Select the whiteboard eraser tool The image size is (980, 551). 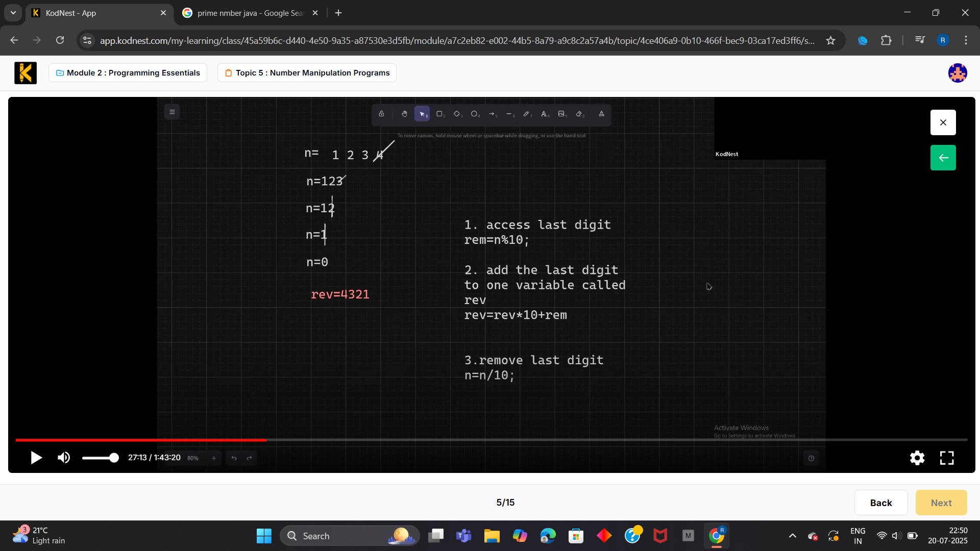[579, 114]
